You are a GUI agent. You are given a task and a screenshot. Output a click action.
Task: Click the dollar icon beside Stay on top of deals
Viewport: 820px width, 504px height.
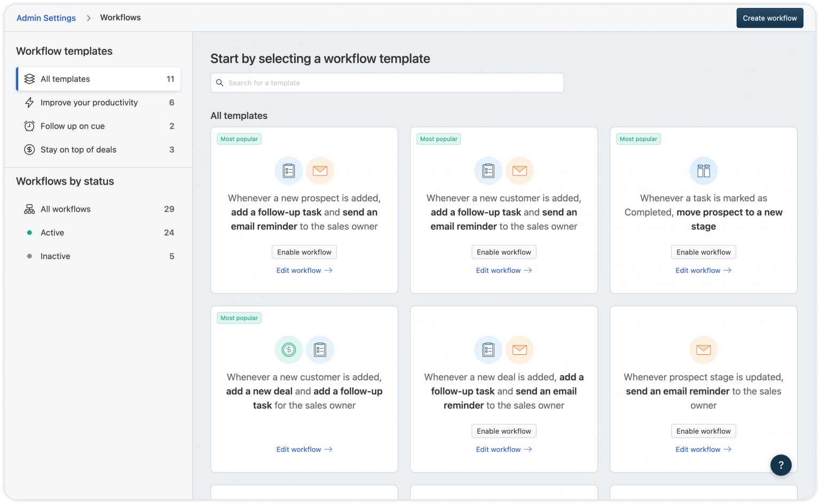30,149
